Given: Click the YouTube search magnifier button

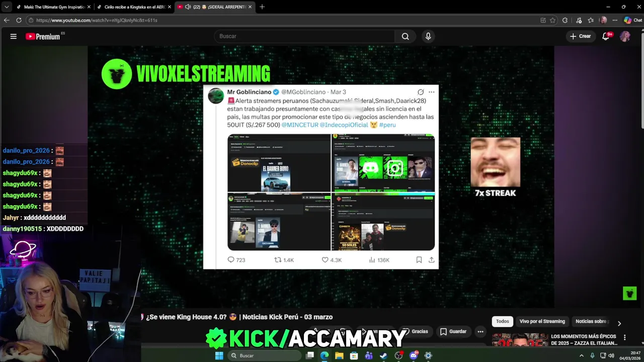Looking at the screenshot, I should [x=405, y=36].
